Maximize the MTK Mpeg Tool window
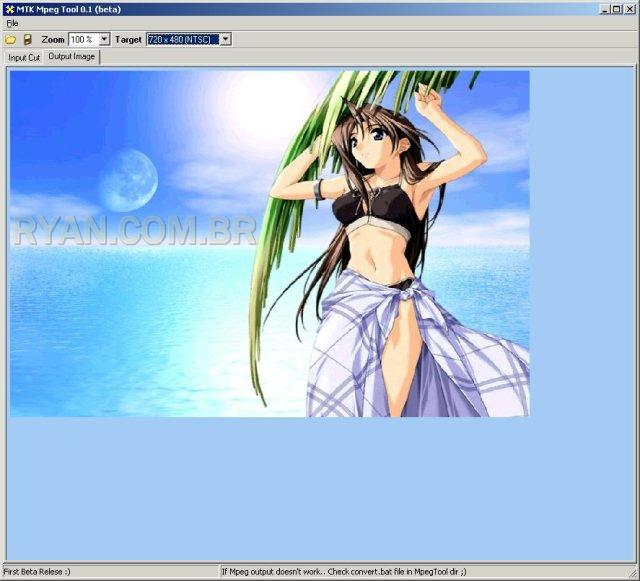The width and height of the screenshot is (640, 581). click(x=617, y=8)
